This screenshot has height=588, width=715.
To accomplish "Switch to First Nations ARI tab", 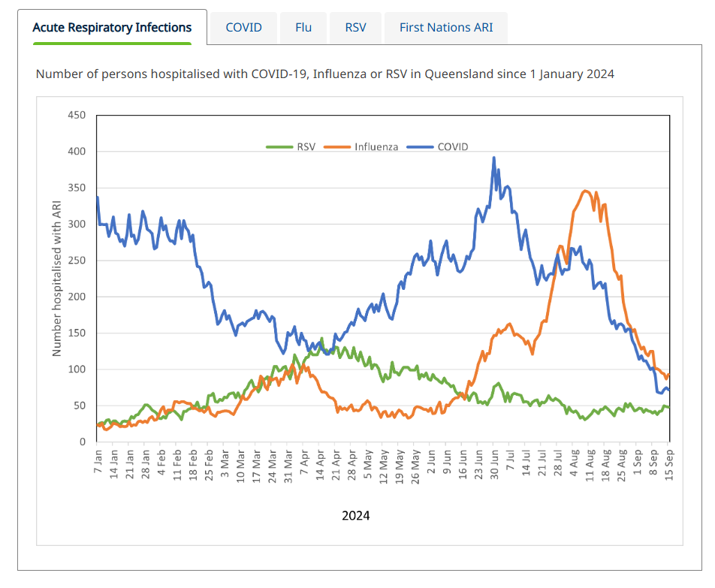I will click(x=446, y=28).
